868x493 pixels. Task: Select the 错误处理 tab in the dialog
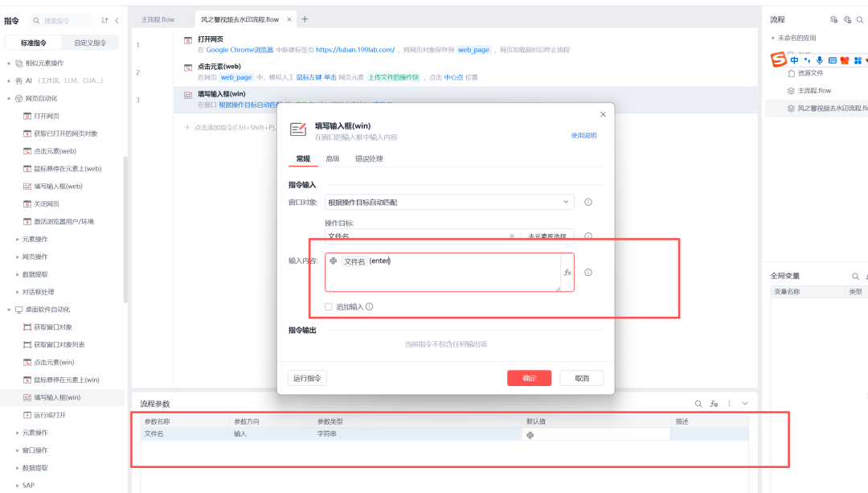369,159
